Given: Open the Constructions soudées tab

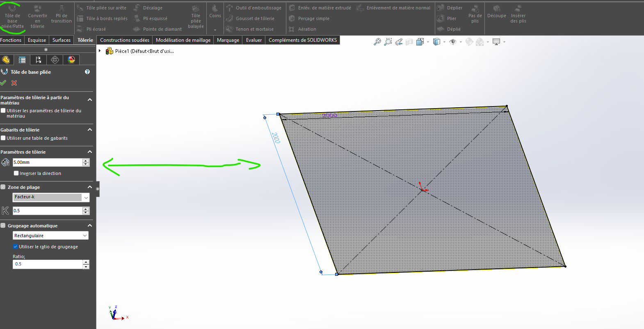Looking at the screenshot, I should [124, 40].
